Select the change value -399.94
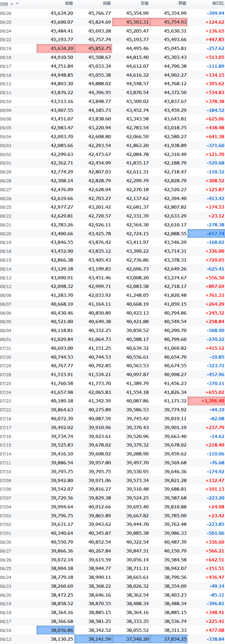 [x=215, y=13]
